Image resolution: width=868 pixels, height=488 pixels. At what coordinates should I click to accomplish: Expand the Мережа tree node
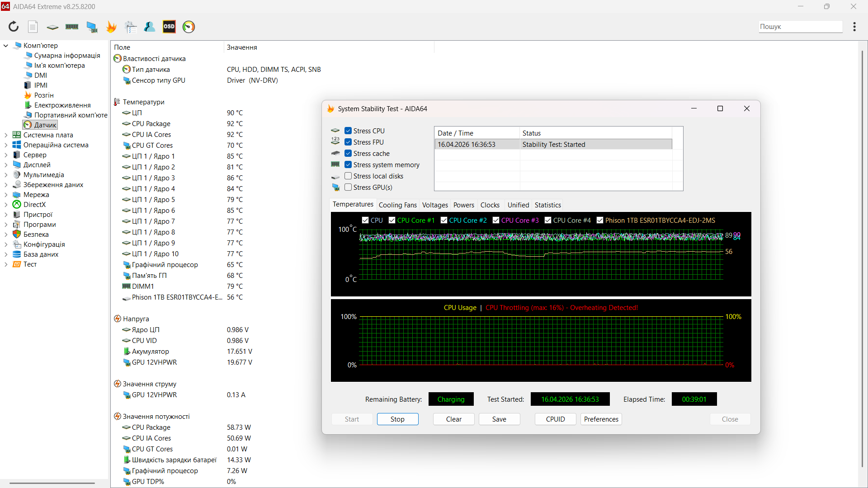point(6,195)
